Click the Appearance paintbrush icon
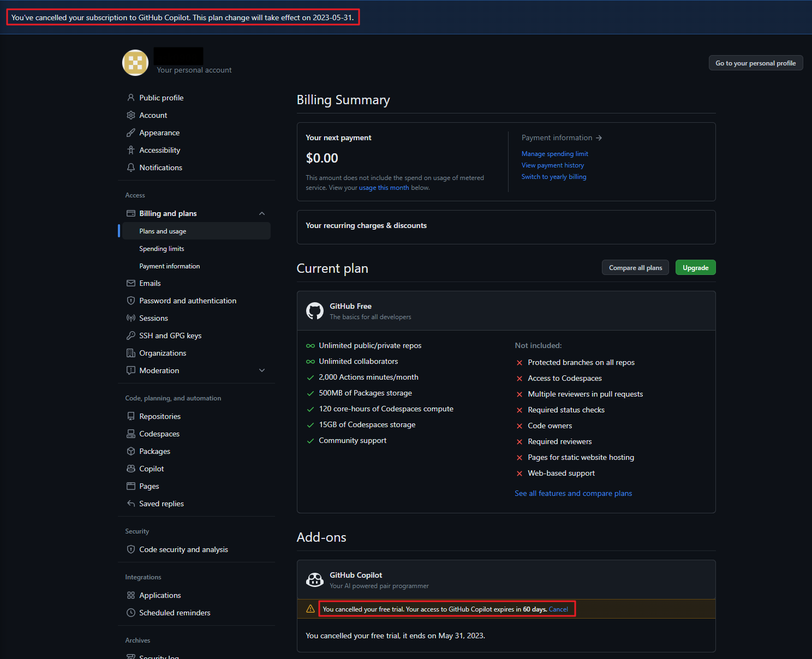Image resolution: width=812 pixels, height=659 pixels. pos(131,133)
